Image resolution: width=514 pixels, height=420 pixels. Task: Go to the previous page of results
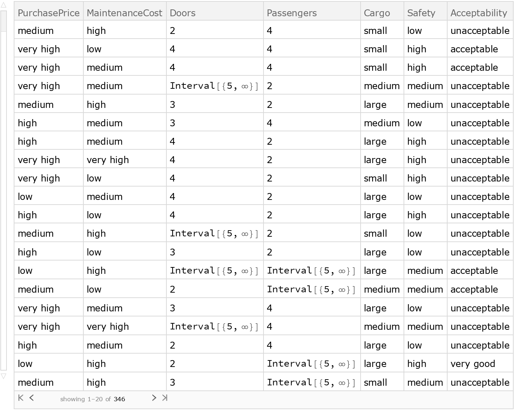pos(32,398)
